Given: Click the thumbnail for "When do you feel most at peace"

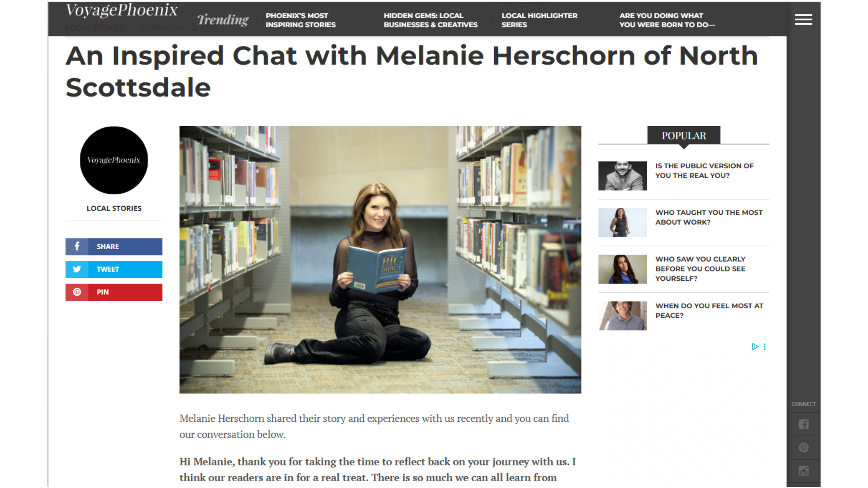Looking at the screenshot, I should 623,316.
